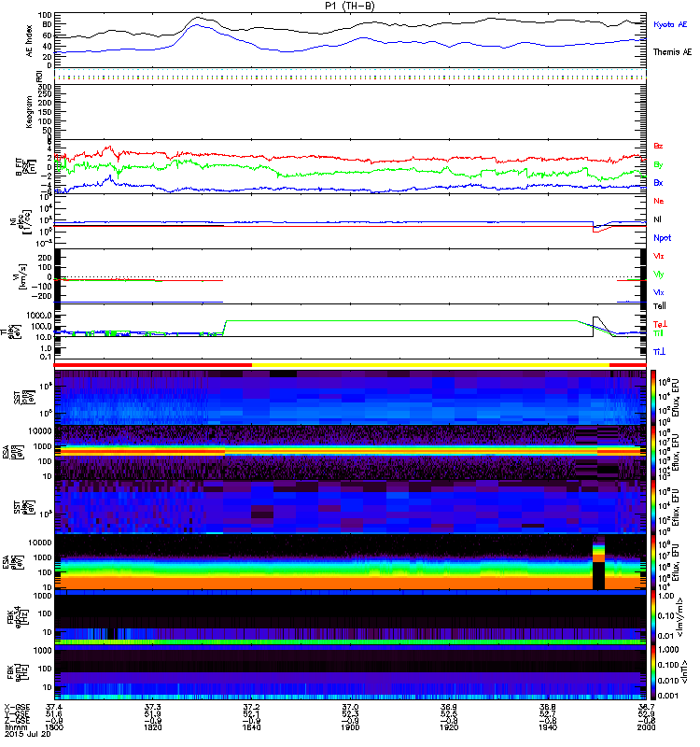Click the 1820 time tick label
The image size is (700, 747).
tap(153, 727)
